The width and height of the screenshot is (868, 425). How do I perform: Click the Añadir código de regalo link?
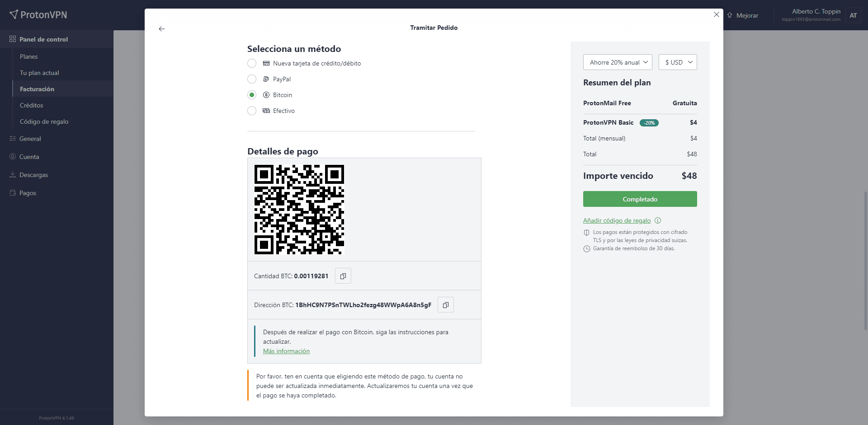tap(617, 220)
